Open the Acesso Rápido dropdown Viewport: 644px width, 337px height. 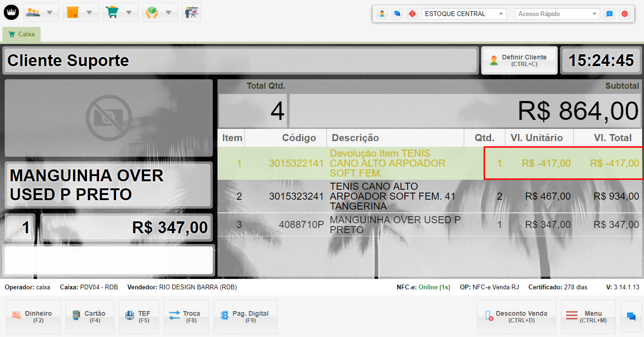(x=557, y=14)
